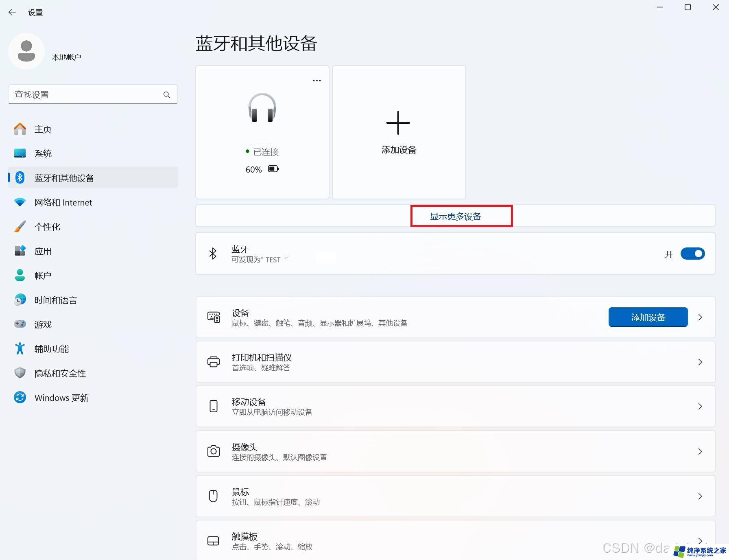
Task: Expand the 设备 row chevron
Action: 700,317
